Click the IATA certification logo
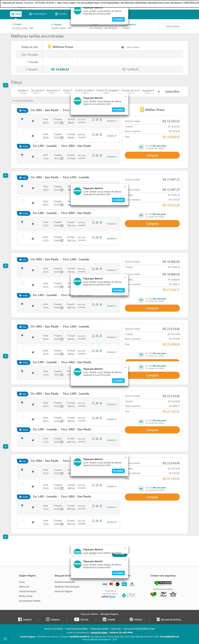The width and height of the screenshot is (199, 644). click(173, 595)
